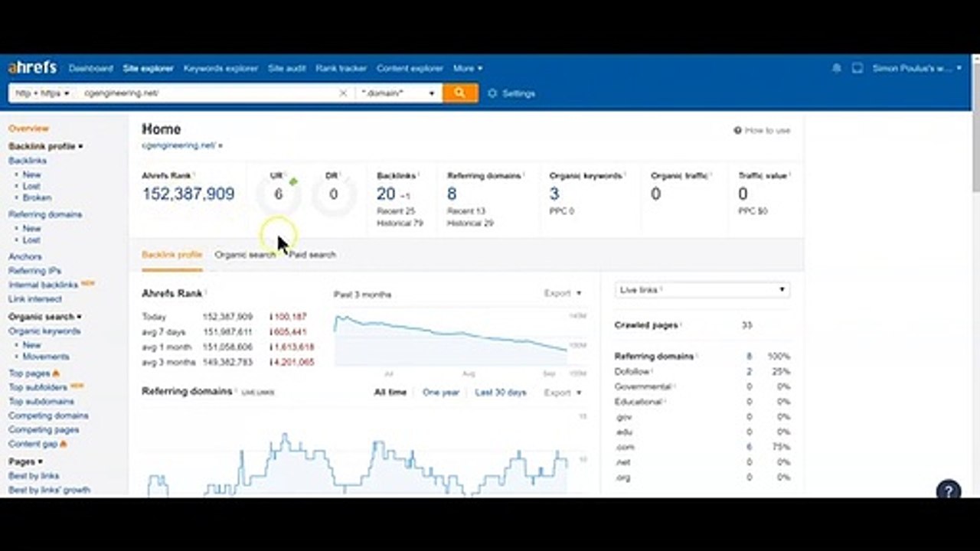Viewport: 980px width, 551px height.
Task: Click the Backlinks count 20
Action: pyautogui.click(x=386, y=194)
